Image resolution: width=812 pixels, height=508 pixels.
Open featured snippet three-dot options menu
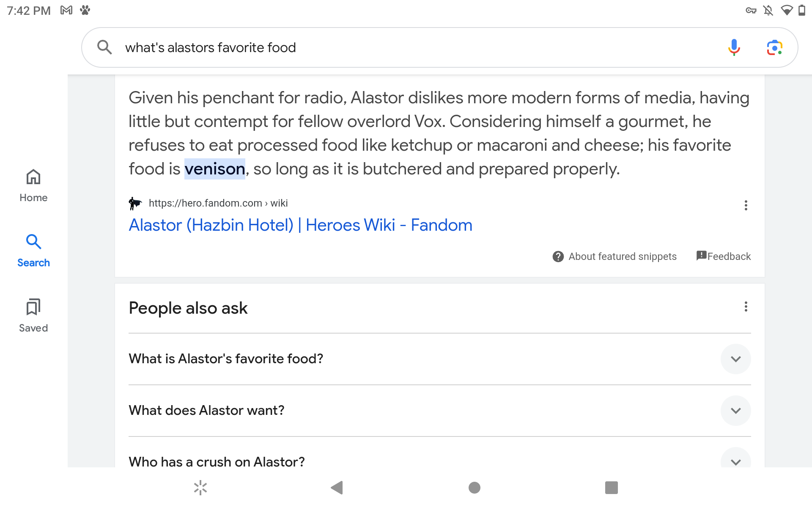point(746,205)
